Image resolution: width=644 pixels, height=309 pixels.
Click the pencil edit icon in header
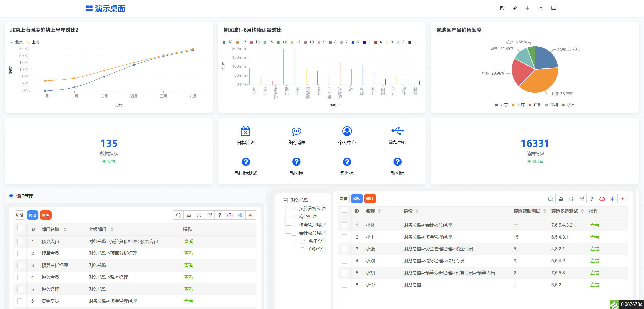pos(515,8)
